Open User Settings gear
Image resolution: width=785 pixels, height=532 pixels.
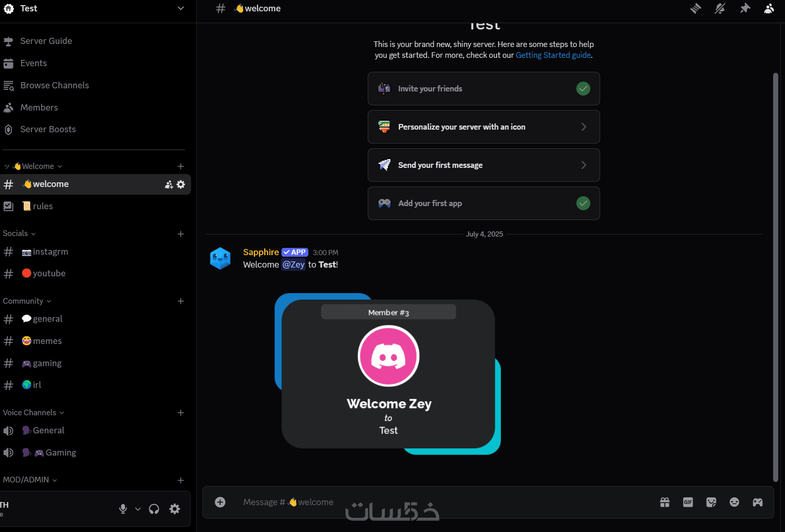175,509
